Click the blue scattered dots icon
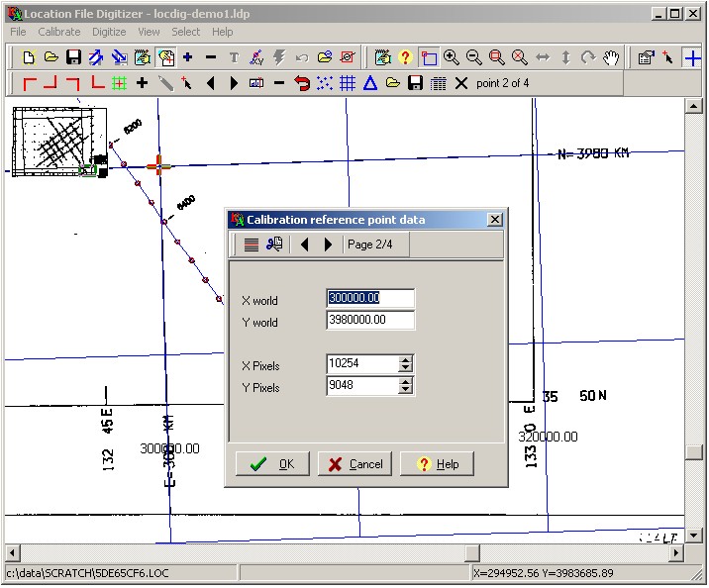Screen dimensions: 709x588 tap(325, 83)
